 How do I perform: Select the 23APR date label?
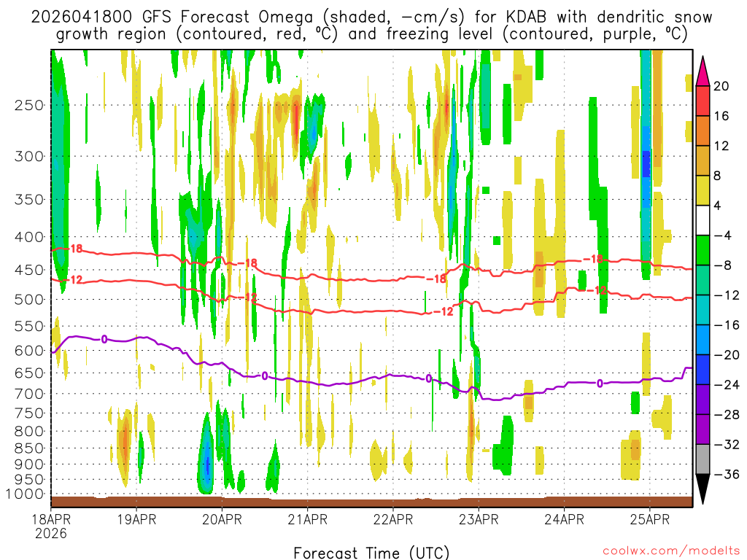coord(479,519)
